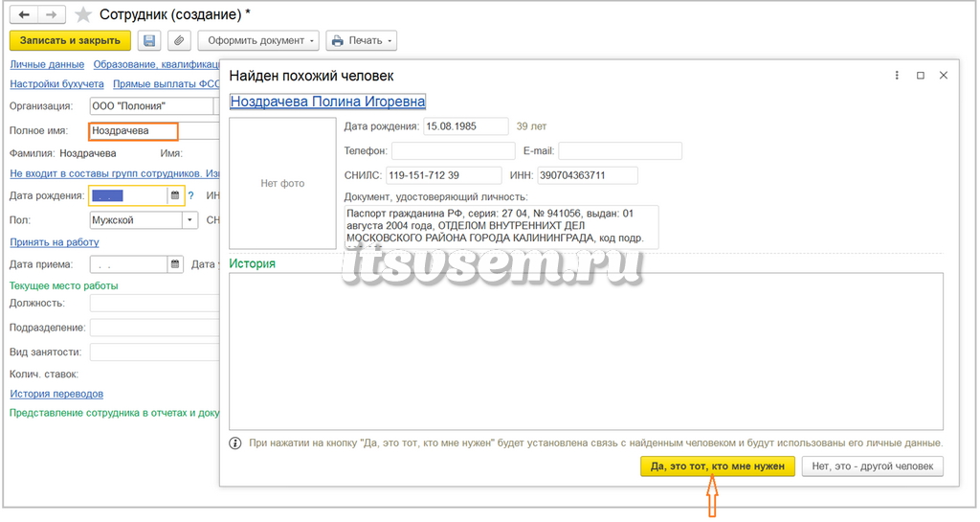
Task: Click the passport document text box
Action: click(x=501, y=227)
